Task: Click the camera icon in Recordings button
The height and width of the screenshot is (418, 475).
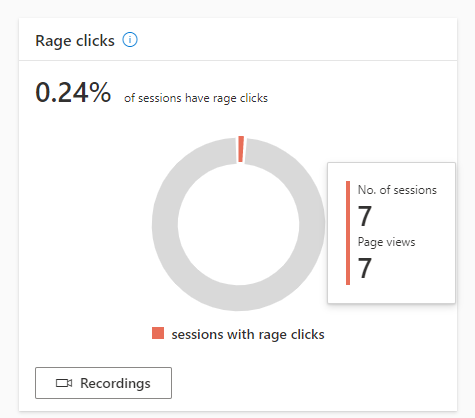Action: pos(64,383)
